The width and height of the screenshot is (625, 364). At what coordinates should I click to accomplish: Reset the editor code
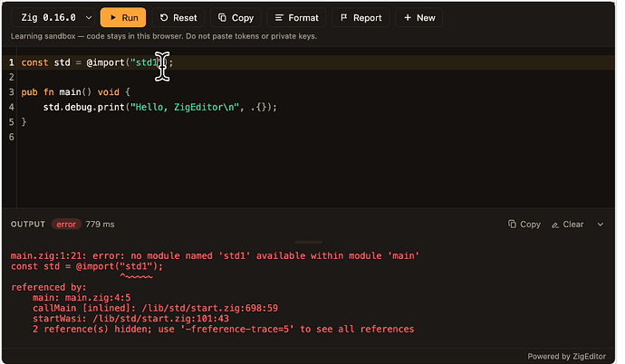[178, 17]
